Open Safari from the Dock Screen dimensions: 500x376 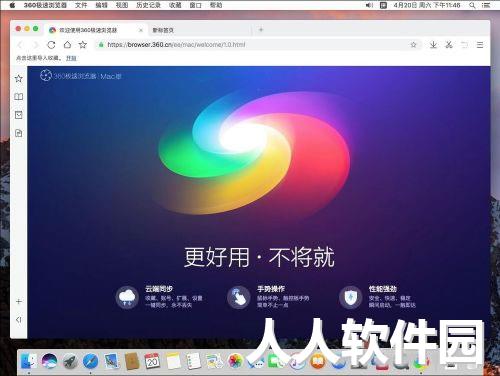pyautogui.click(x=90, y=361)
